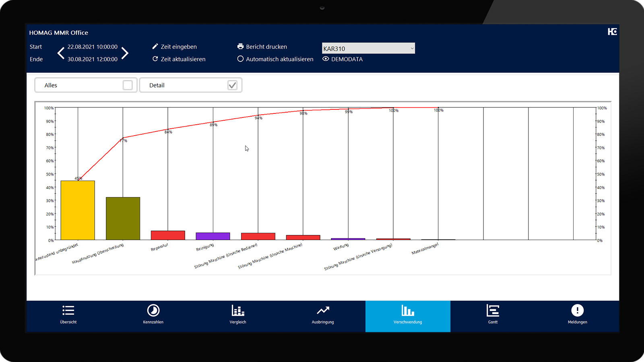
Task: Click the pencil icon for Zeit eingeben
Action: 155,46
